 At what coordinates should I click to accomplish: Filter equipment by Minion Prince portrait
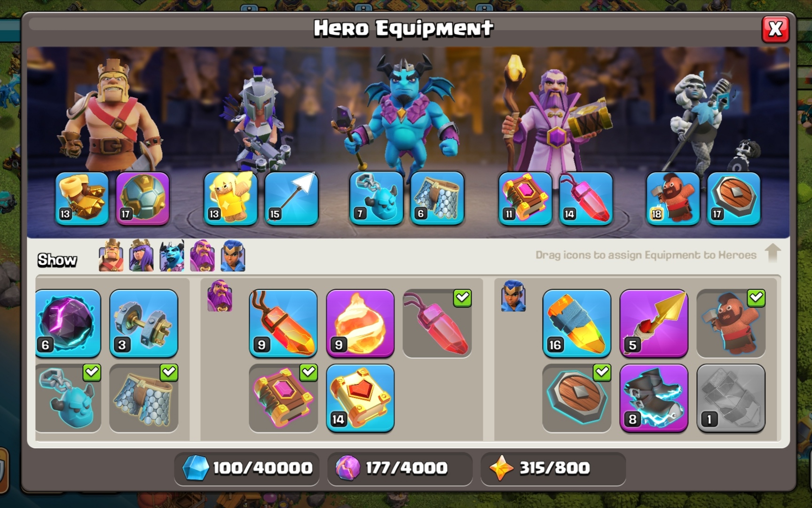[x=172, y=255]
